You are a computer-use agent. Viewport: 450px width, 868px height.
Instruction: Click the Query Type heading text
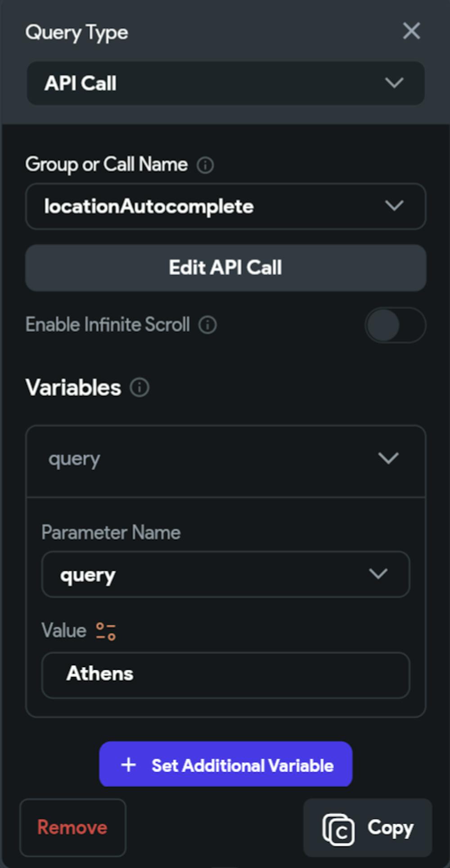(76, 32)
